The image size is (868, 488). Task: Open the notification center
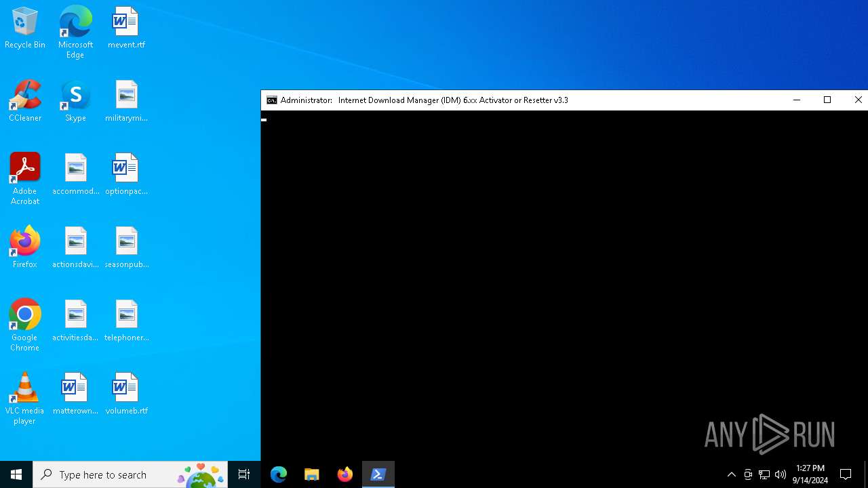(x=846, y=474)
